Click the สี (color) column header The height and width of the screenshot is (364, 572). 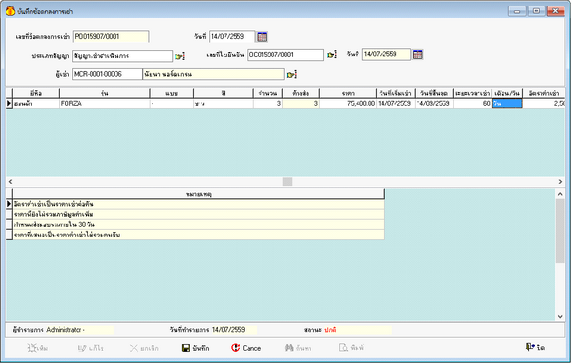(x=223, y=93)
